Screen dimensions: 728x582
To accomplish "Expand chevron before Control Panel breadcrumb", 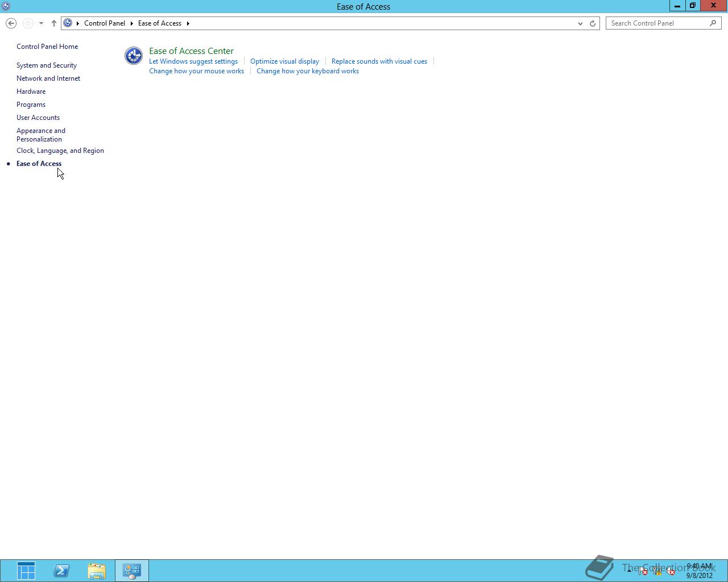I will 78,23.
